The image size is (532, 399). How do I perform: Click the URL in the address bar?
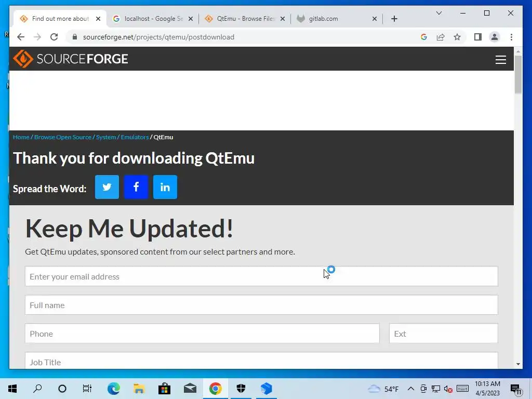click(x=158, y=37)
